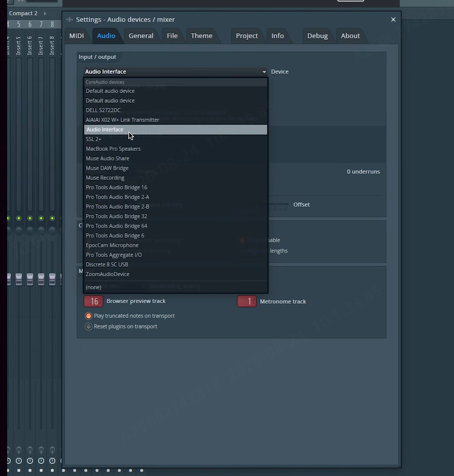This screenshot has height=476, width=454.
Task: Select ZoomAudioDevice entry
Action: pyautogui.click(x=176, y=274)
